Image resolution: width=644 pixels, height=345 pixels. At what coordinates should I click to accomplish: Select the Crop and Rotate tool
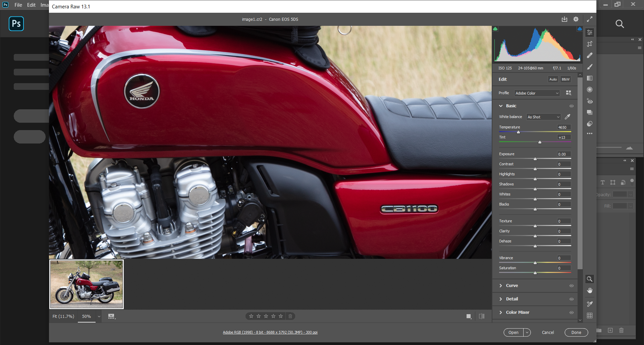[x=590, y=44]
